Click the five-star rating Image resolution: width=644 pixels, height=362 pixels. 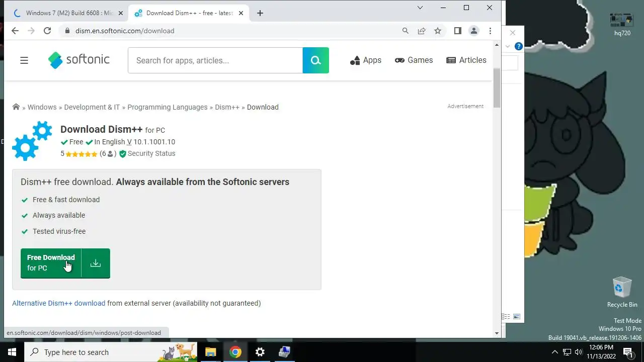click(x=81, y=154)
